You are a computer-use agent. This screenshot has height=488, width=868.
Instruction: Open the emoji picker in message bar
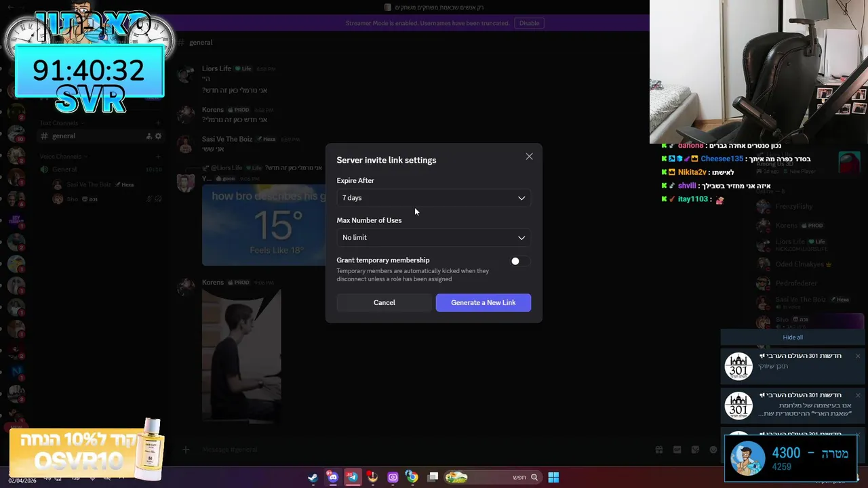click(x=713, y=449)
